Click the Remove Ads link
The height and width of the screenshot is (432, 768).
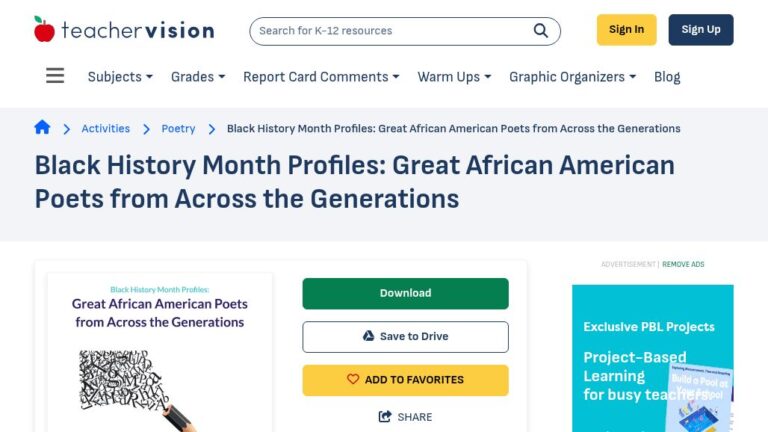pyautogui.click(x=683, y=264)
